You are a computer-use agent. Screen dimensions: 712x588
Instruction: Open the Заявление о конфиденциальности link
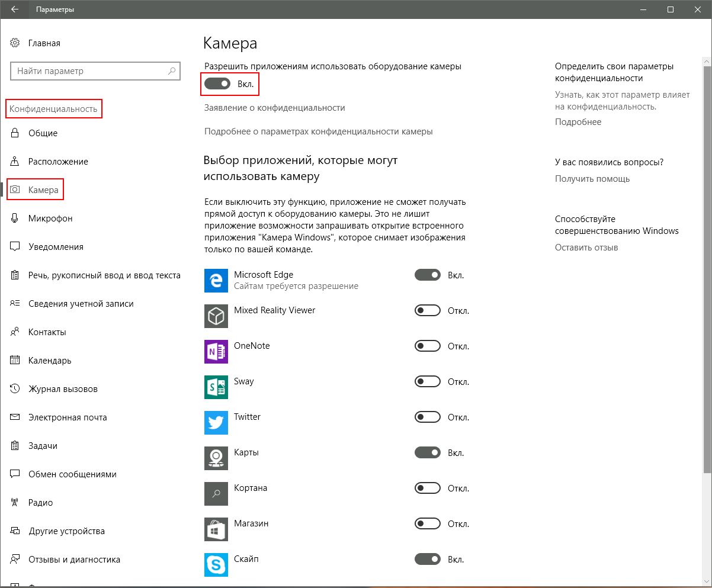[x=275, y=108]
